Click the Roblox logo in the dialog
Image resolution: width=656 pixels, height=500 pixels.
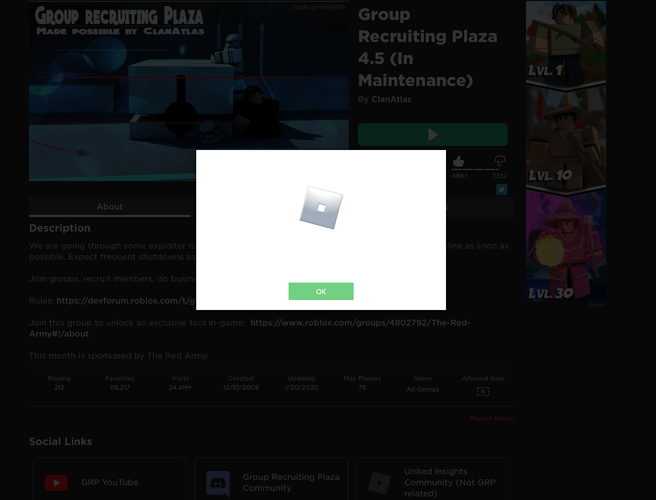click(321, 208)
